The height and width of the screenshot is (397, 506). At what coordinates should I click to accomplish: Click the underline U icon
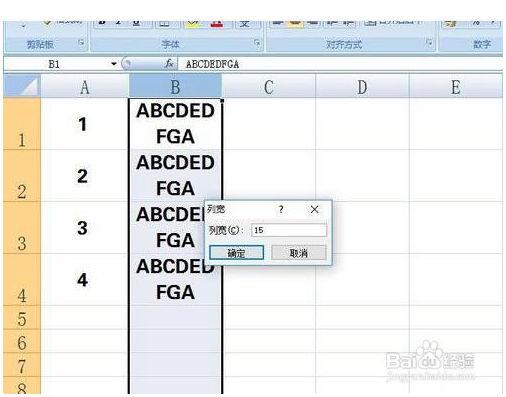pyautogui.click(x=136, y=23)
